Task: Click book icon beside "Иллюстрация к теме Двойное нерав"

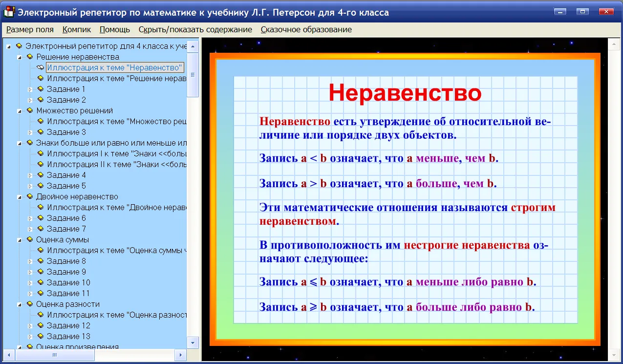Action: pyautogui.click(x=41, y=207)
